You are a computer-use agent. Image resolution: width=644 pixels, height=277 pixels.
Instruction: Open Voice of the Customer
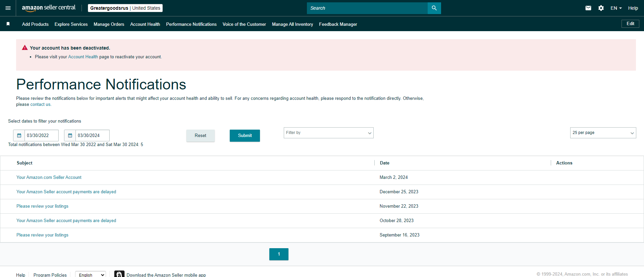pos(244,24)
